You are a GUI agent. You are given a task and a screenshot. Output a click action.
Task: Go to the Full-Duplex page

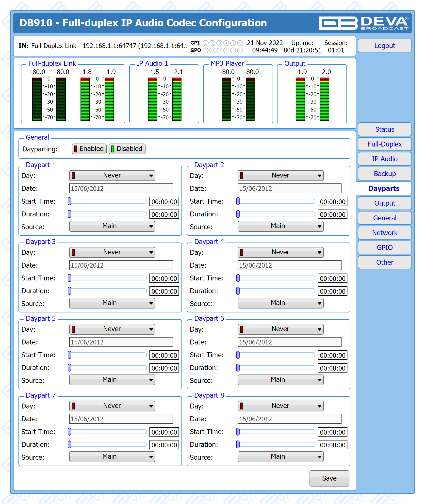pyautogui.click(x=384, y=144)
